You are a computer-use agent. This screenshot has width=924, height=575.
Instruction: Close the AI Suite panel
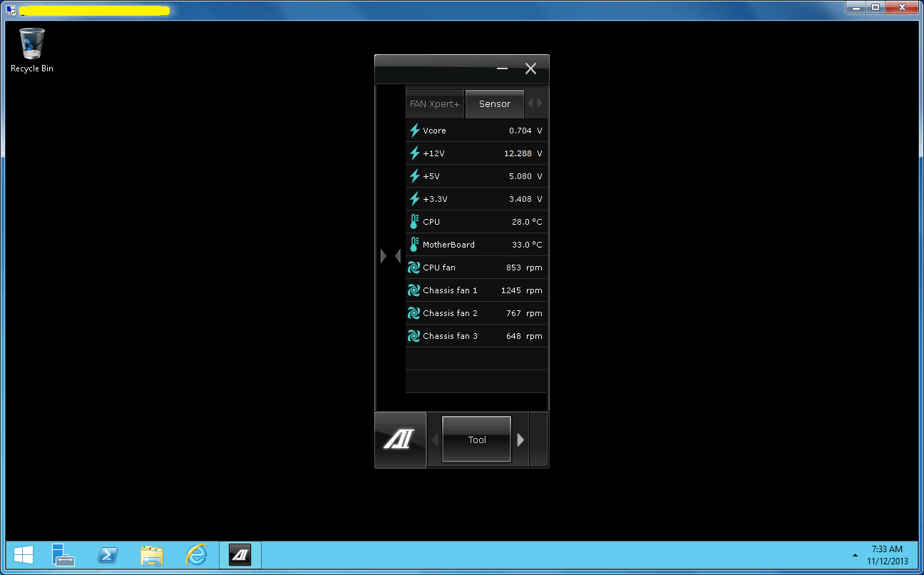[530, 68]
